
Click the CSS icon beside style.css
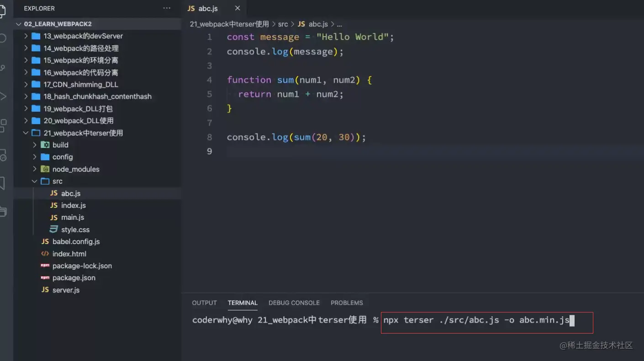[x=54, y=229]
